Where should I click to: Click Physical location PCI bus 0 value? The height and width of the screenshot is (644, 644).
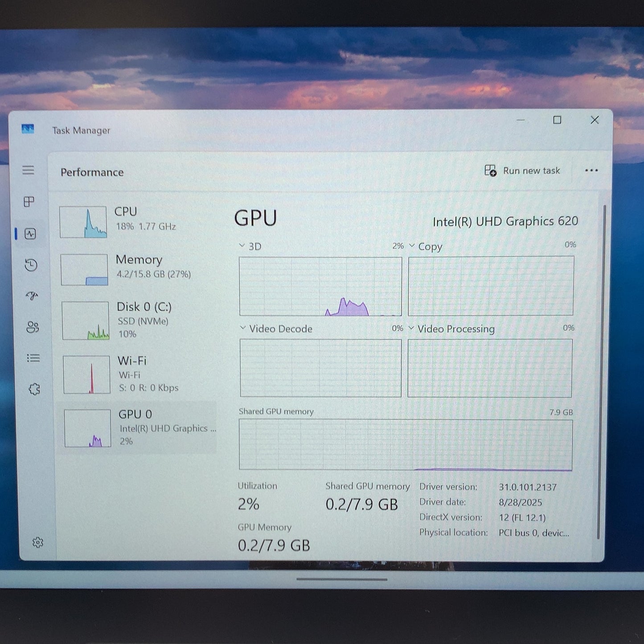(x=534, y=533)
